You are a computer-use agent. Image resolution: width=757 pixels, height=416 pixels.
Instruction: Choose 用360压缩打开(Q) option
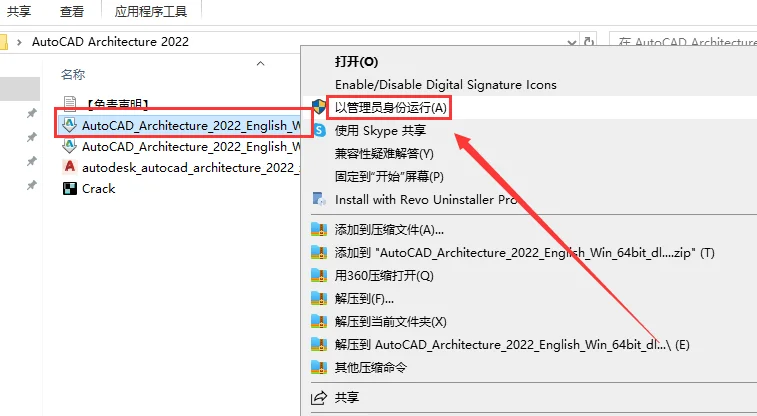384,275
